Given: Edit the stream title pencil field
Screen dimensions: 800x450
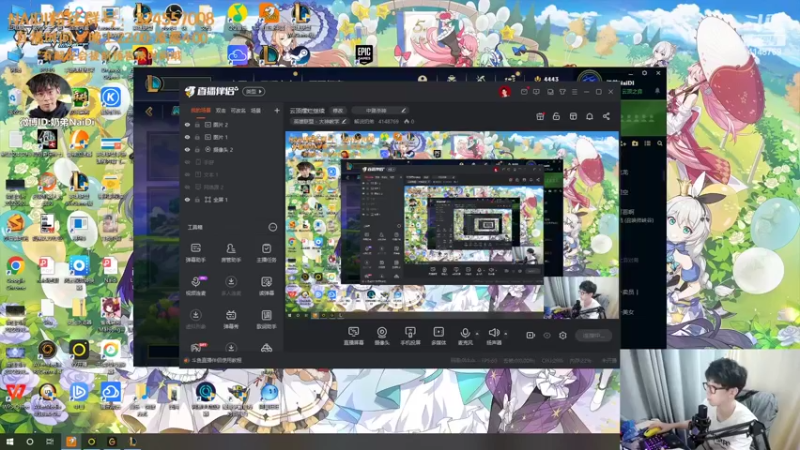Looking at the screenshot, I should pyautogui.click(x=379, y=110).
